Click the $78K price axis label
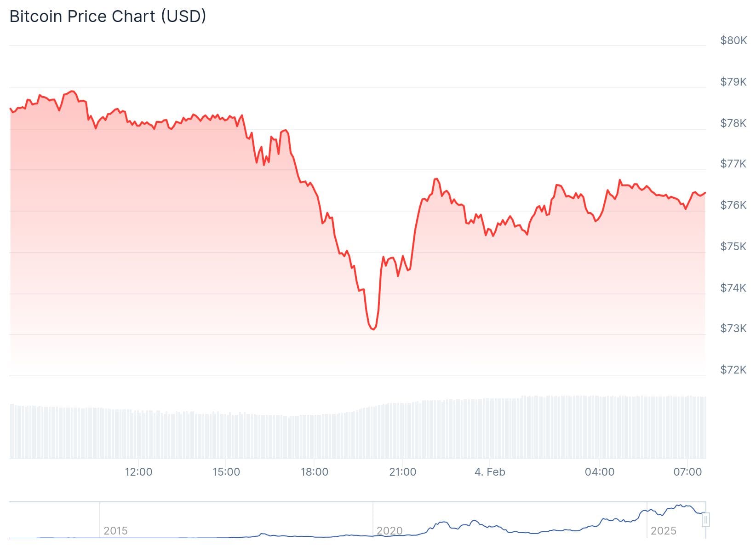Image resolution: width=756 pixels, height=552 pixels. [x=733, y=123]
